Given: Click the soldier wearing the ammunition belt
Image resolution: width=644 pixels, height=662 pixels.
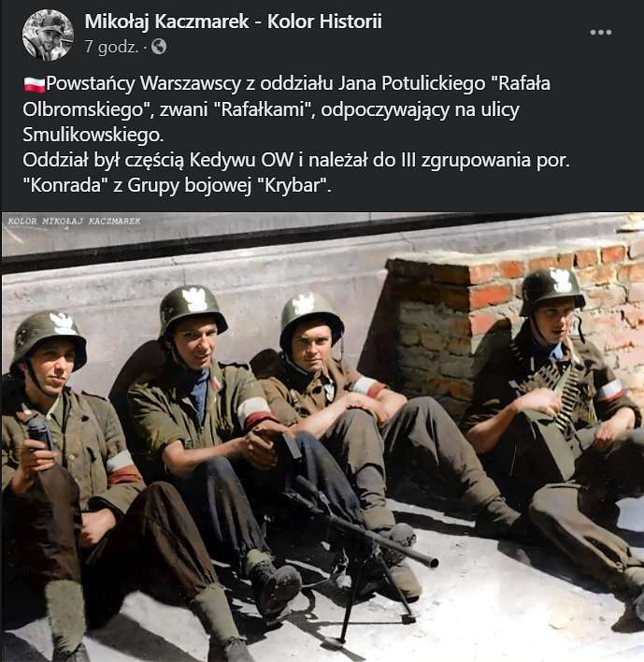Looking at the screenshot, I should [x=565, y=423].
